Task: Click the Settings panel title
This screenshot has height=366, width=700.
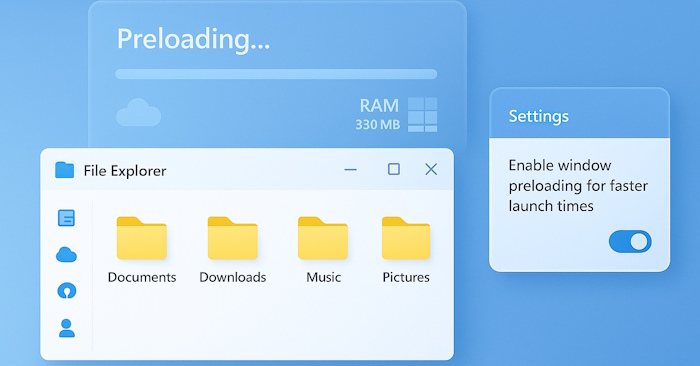Action: tap(538, 116)
